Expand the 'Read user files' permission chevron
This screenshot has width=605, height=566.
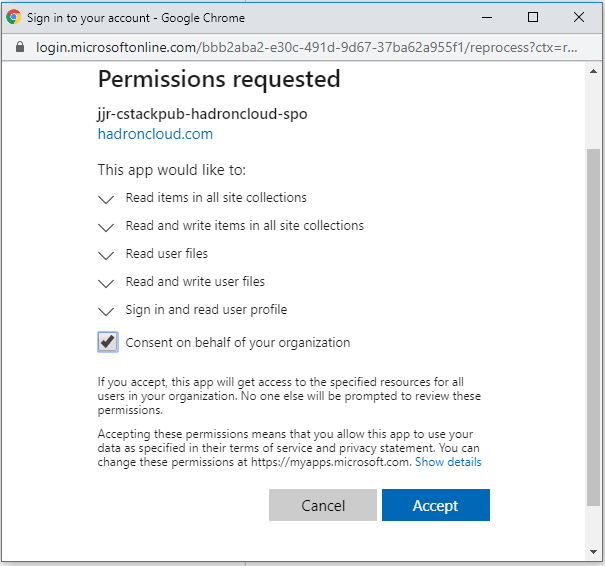(x=106, y=255)
